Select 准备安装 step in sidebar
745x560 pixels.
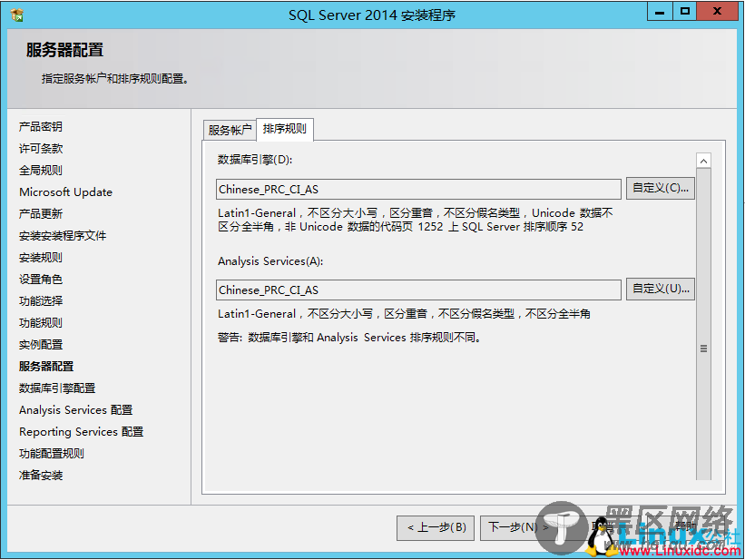point(41,476)
